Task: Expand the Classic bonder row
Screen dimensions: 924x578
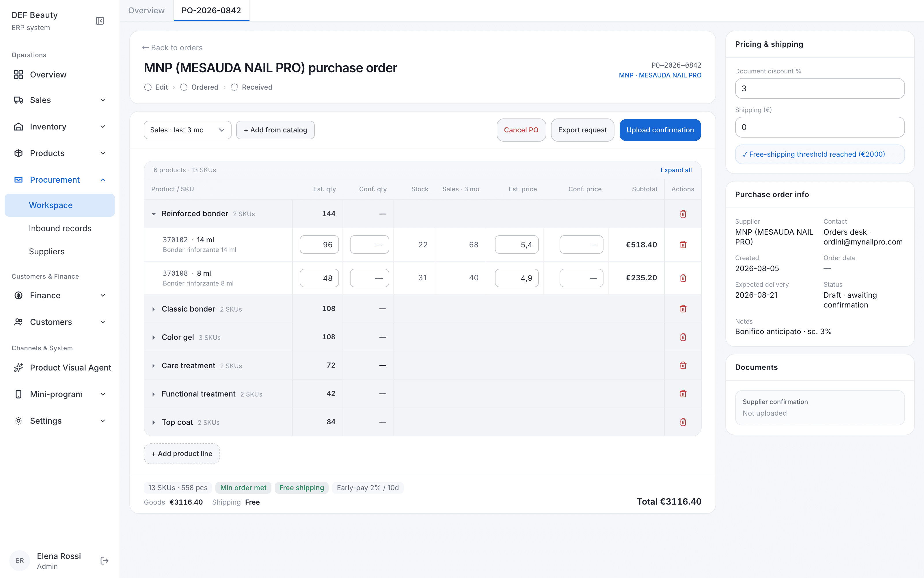Action: 154,309
